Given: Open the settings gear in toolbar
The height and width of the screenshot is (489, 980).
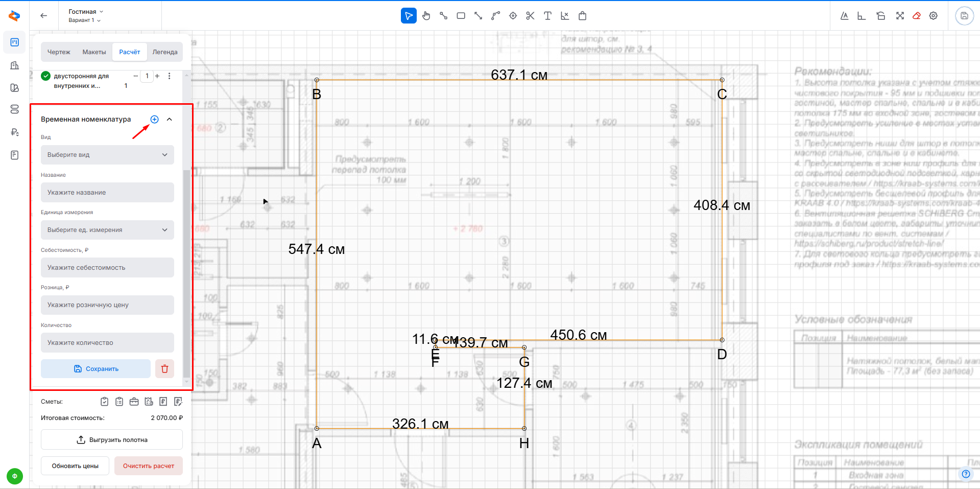Looking at the screenshot, I should click(934, 16).
